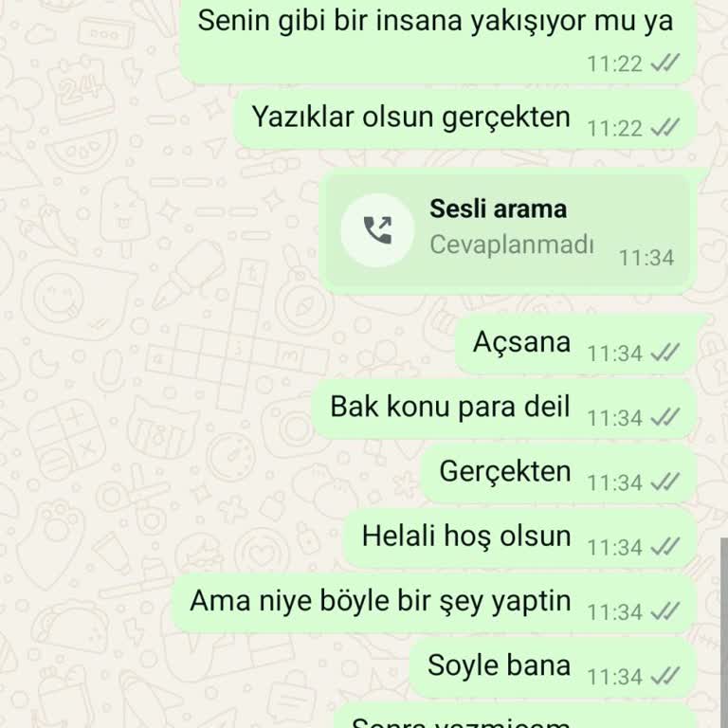
Task: Click the ticks beside 'Helali hoş olsun'
Action: (x=665, y=546)
